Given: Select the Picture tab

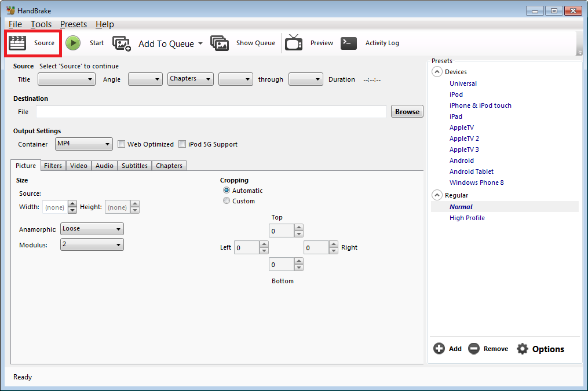Looking at the screenshot, I should tap(26, 165).
